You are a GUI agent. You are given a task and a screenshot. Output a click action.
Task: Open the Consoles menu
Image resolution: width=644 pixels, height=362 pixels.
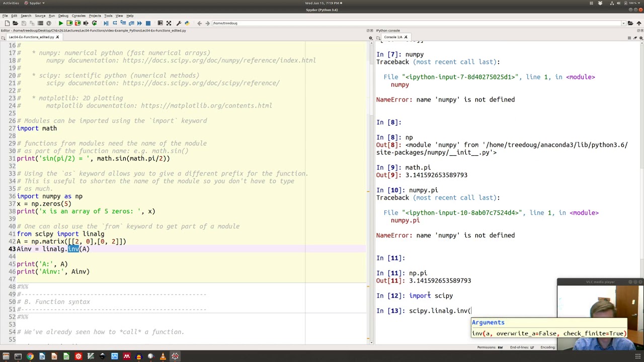coord(78,16)
